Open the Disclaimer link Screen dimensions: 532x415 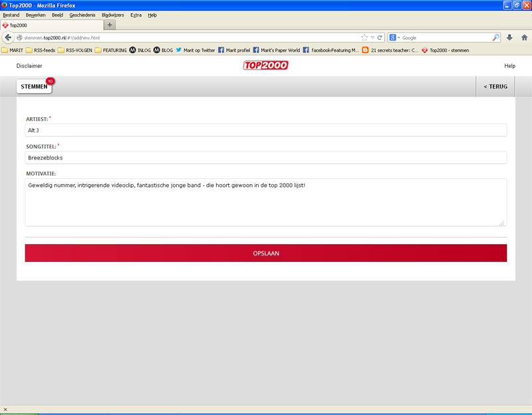pos(29,66)
